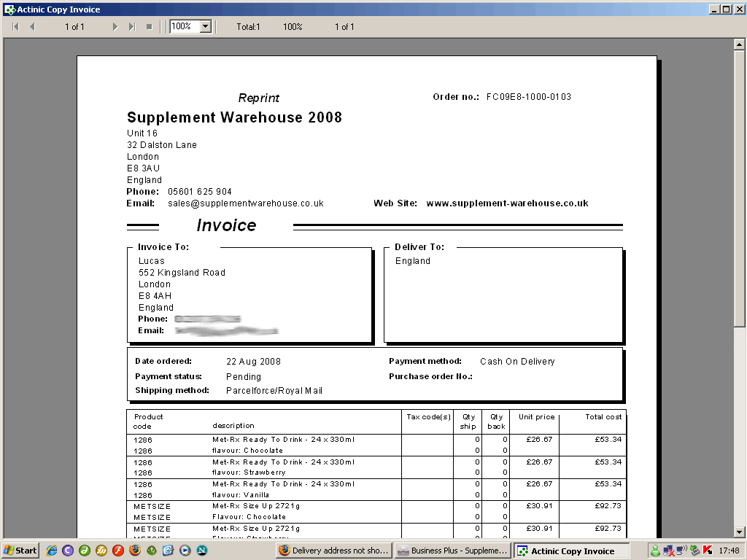The height and width of the screenshot is (560, 747).
Task: Go to the first page of the report
Action: point(15,27)
